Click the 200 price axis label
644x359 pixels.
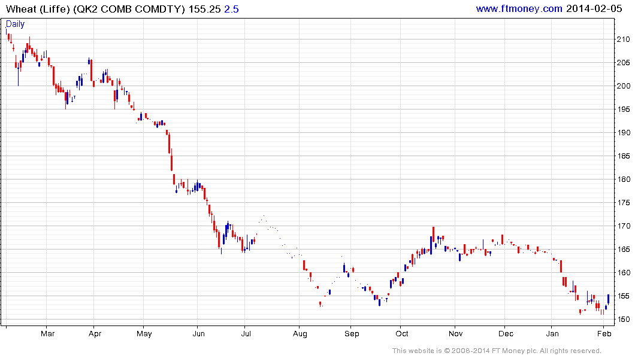[x=623, y=86]
